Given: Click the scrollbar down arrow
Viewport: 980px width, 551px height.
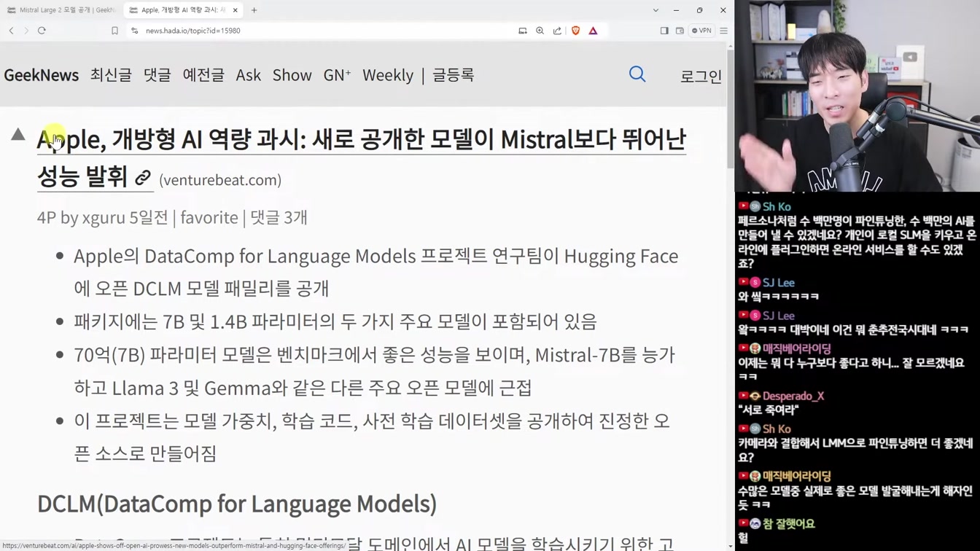Looking at the screenshot, I should [x=731, y=546].
